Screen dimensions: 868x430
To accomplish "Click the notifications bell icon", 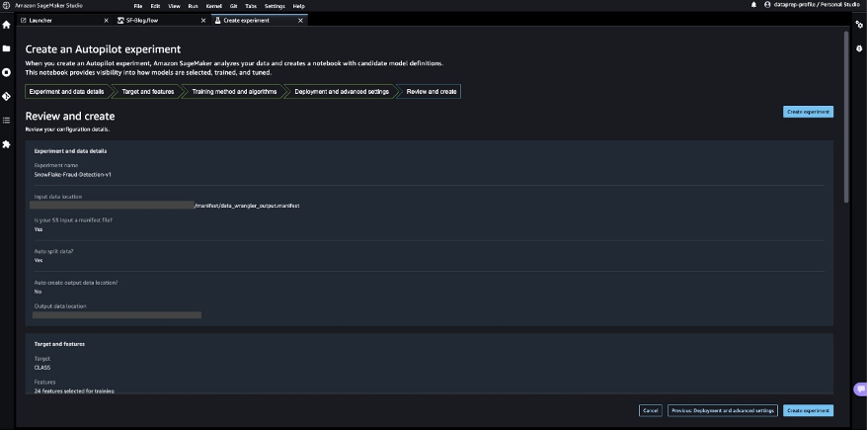I will (753, 4).
